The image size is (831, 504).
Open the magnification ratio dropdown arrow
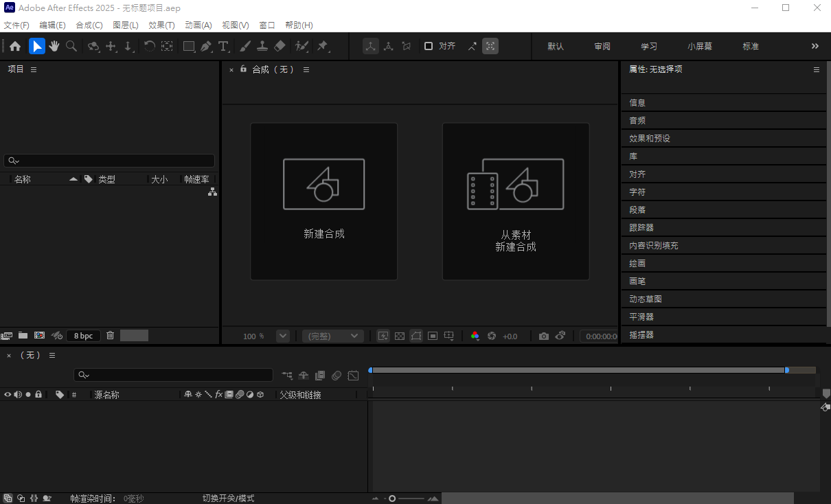(x=283, y=336)
